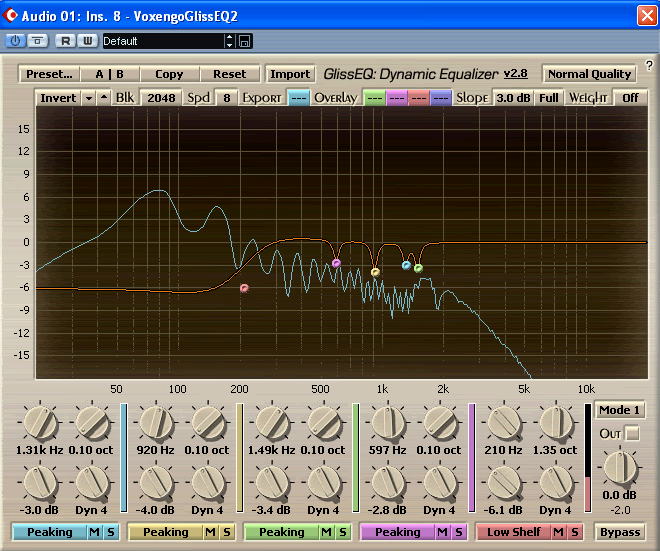Click the Invert button

[58, 98]
